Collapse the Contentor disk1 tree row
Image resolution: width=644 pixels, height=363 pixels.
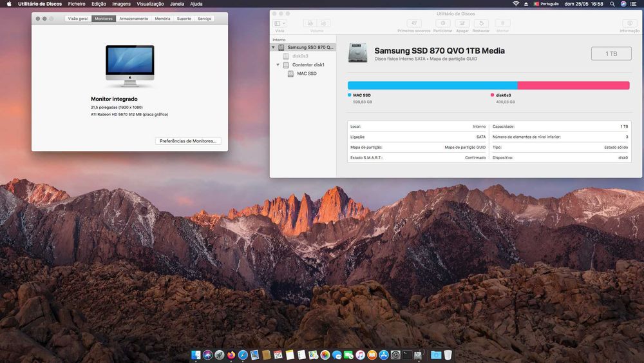click(278, 64)
